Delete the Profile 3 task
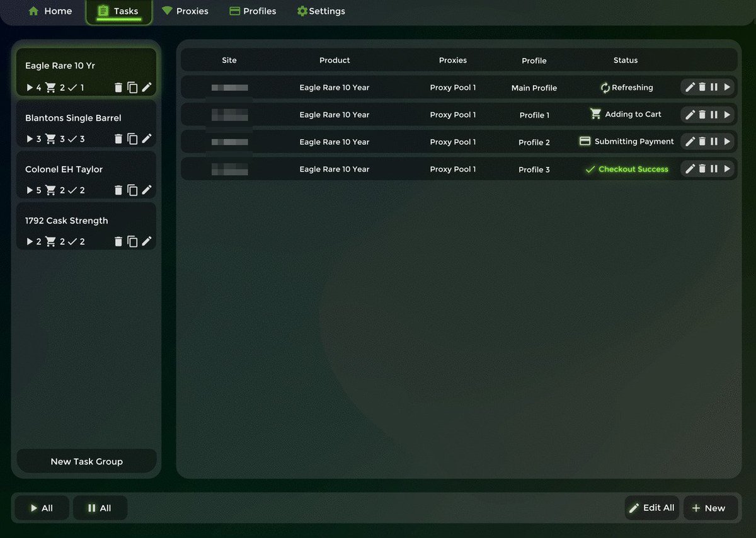This screenshot has height=538, width=756. (x=702, y=169)
